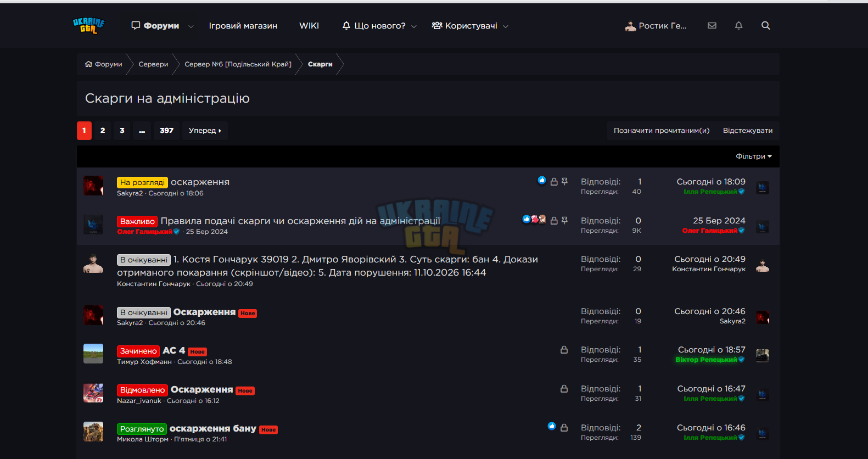Click the lock icon on 'На розгляді оскарження' thread
Image resolution: width=868 pixels, height=459 pixels.
554,181
